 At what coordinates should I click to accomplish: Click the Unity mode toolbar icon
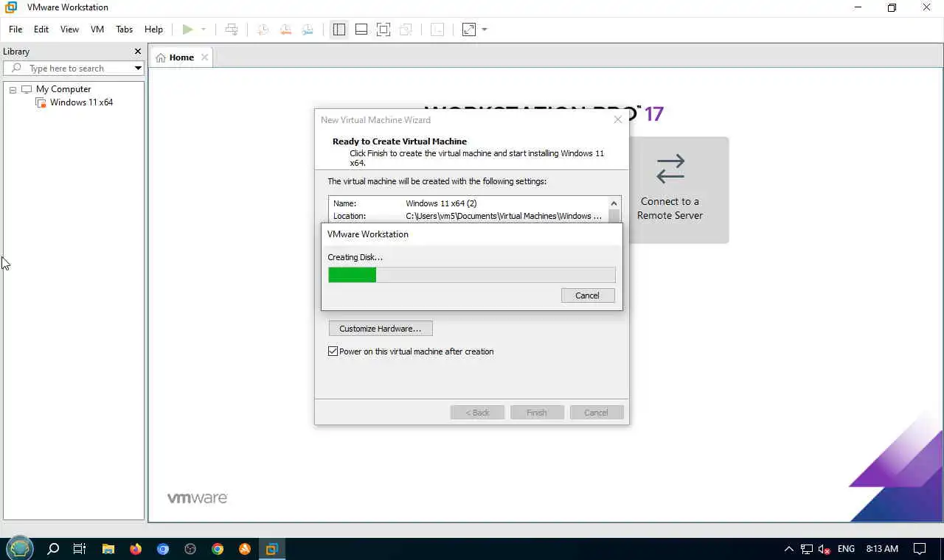click(x=406, y=29)
